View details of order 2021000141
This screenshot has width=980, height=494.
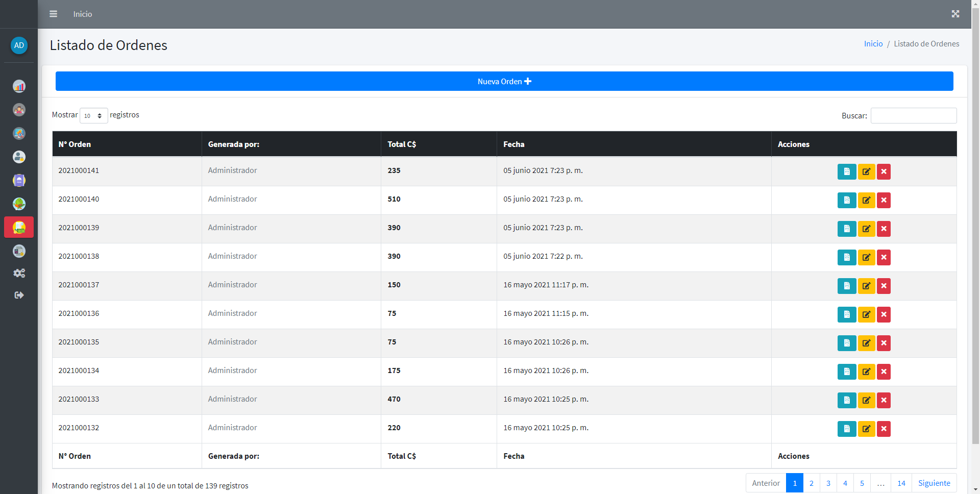[846, 171]
